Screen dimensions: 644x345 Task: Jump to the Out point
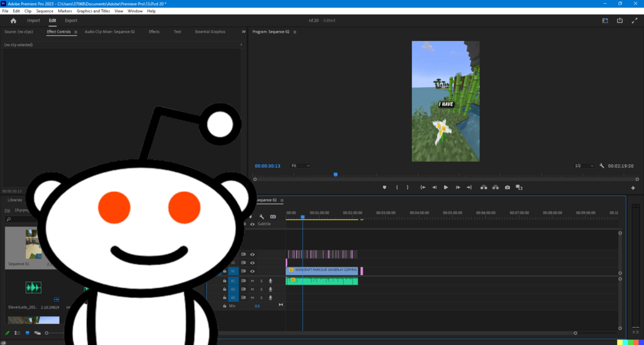tap(469, 187)
